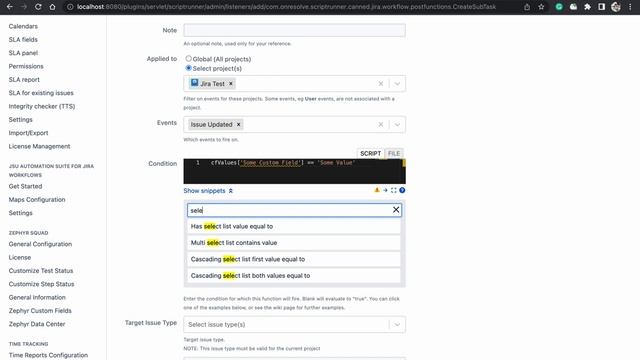This screenshot has width=640, height=360.
Task: Open Import/Export sidebar link
Action: point(29,133)
